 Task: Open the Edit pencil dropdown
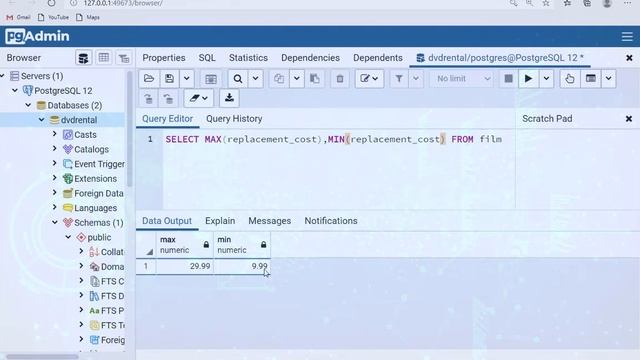click(x=369, y=78)
